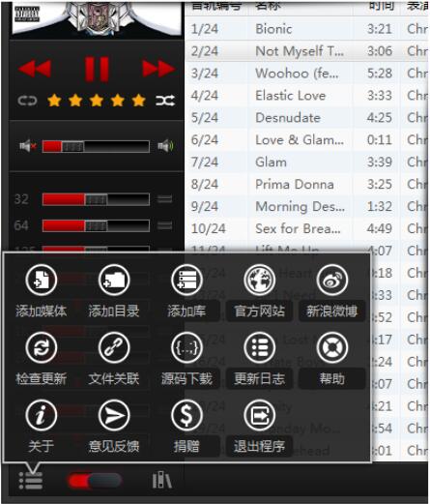430x504 pixels.
Task: Adjust the 64 Hz equalizer slider
Action: point(96,225)
